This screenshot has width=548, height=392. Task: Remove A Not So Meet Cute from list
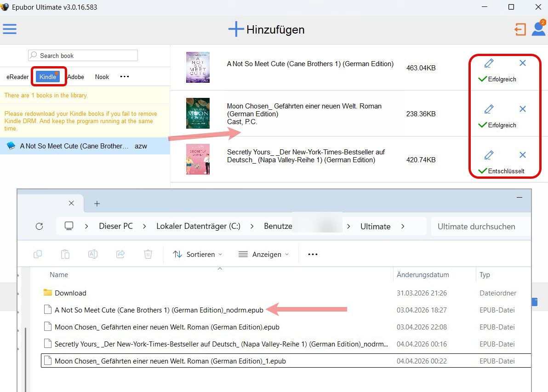coord(523,63)
